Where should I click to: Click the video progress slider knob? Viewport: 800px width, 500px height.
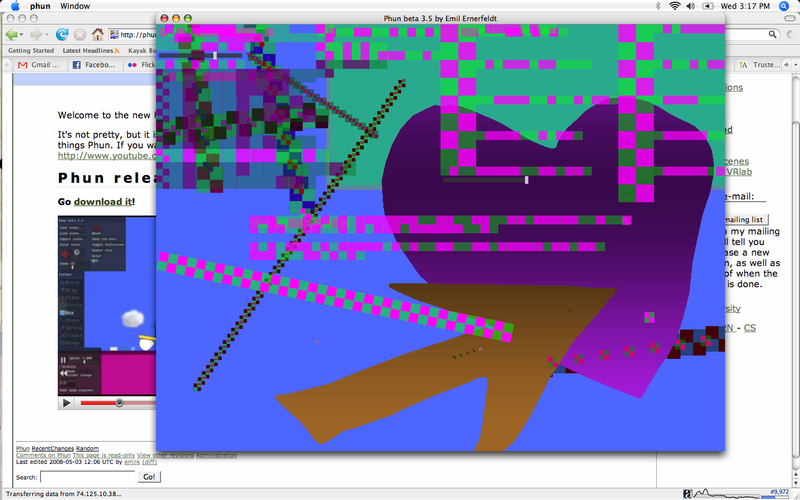pyautogui.click(x=119, y=403)
